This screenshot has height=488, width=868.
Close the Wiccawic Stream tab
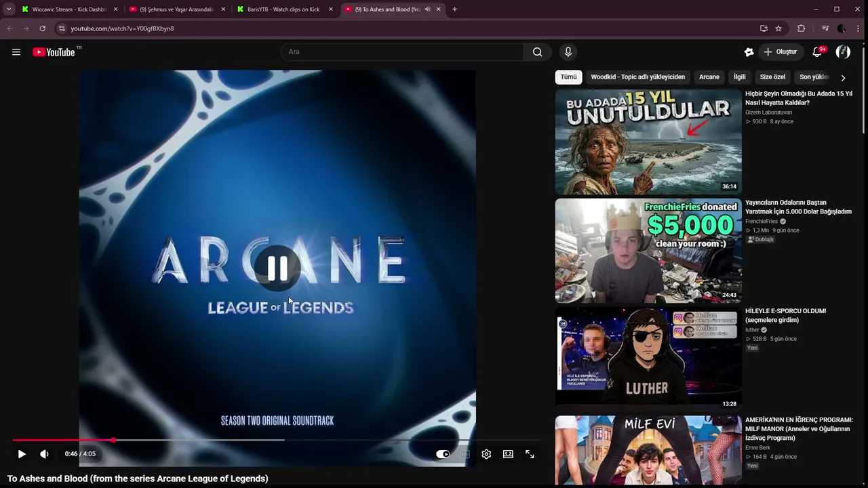(115, 9)
